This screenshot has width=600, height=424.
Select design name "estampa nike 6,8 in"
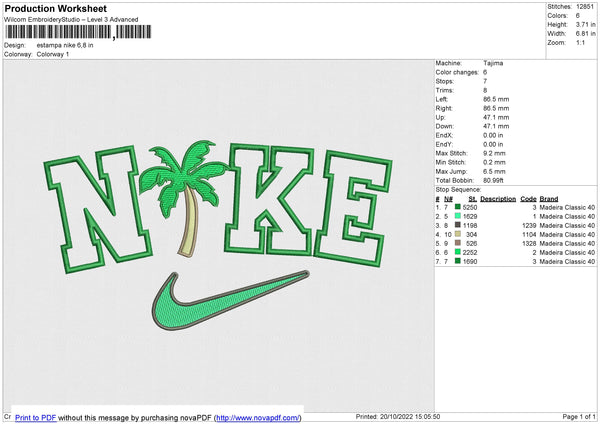[65, 45]
